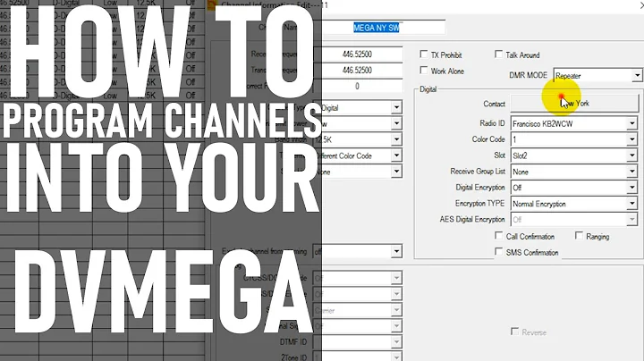
Task: Toggle the Ranging checkbox
Action: (x=579, y=236)
